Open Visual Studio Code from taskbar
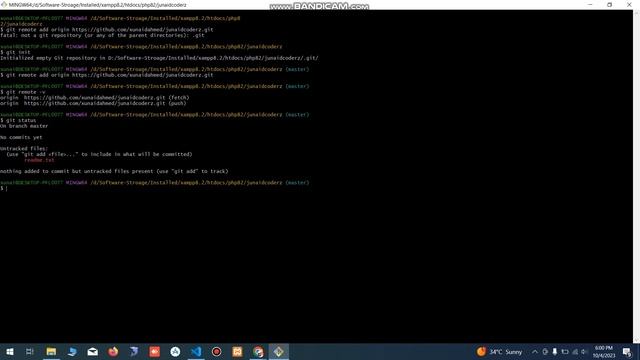This screenshot has height=360, width=640. point(196,351)
